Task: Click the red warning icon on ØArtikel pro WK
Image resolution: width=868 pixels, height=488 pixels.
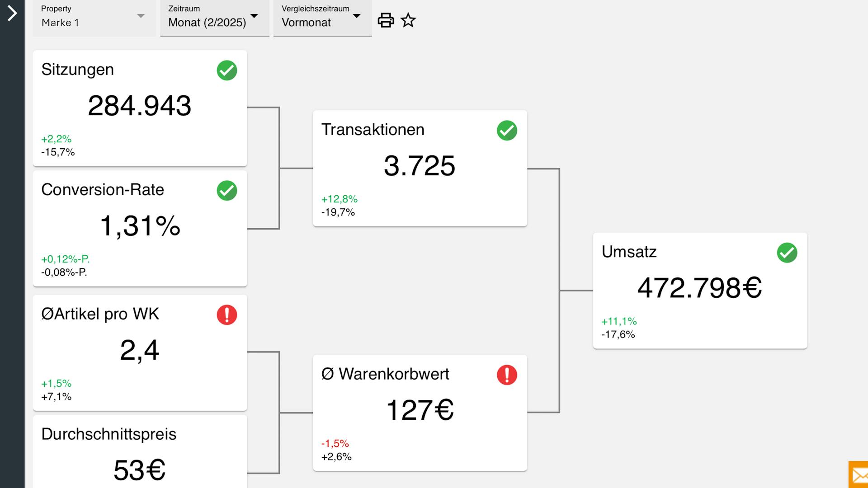Action: [x=227, y=315]
